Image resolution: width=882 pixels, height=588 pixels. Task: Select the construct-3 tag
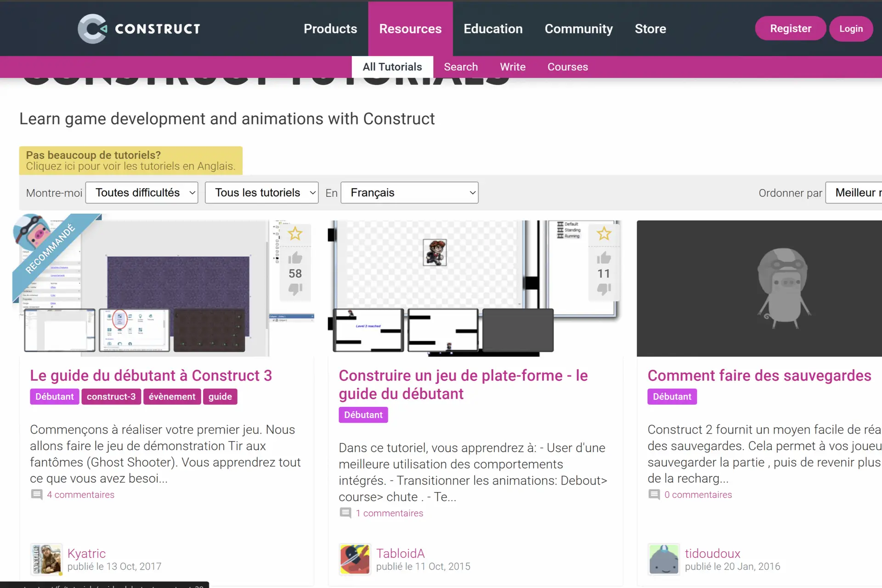click(x=111, y=396)
